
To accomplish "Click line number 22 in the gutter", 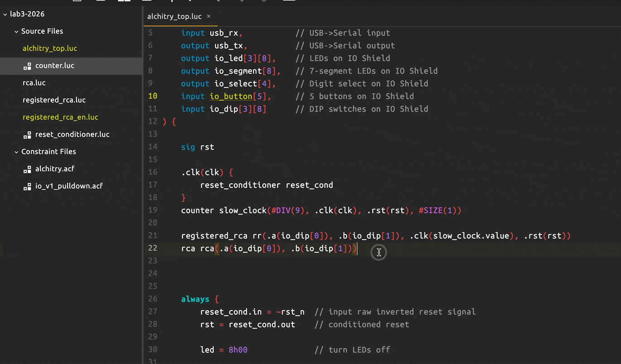I will (x=152, y=248).
